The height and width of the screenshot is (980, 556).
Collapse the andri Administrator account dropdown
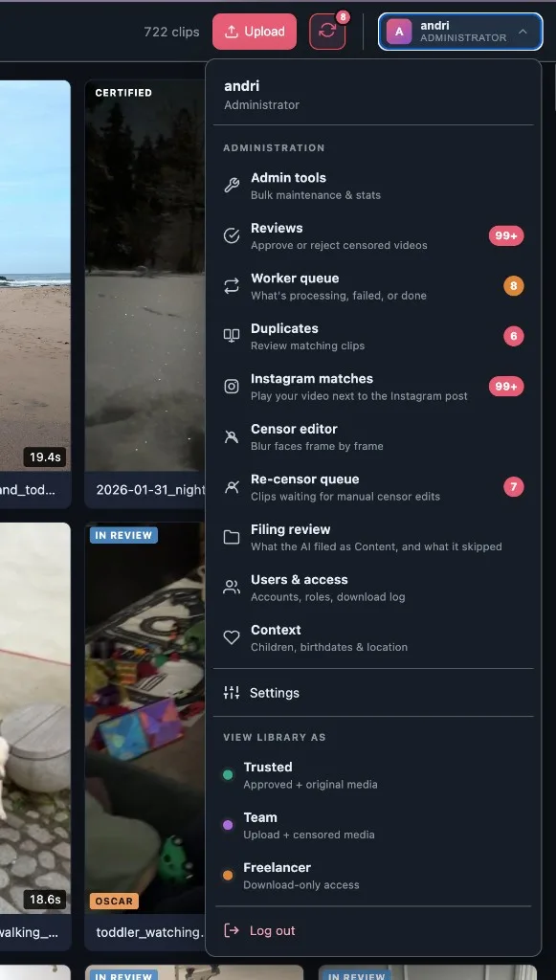click(x=460, y=32)
